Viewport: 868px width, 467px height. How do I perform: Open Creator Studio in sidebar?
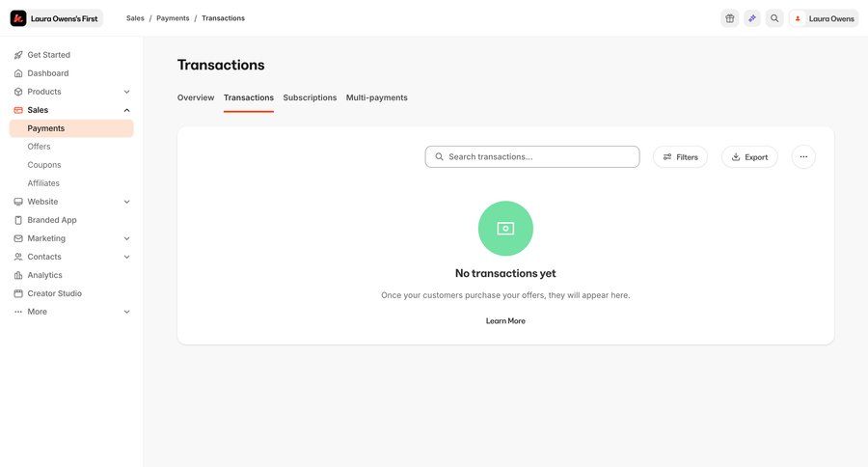pyautogui.click(x=54, y=293)
